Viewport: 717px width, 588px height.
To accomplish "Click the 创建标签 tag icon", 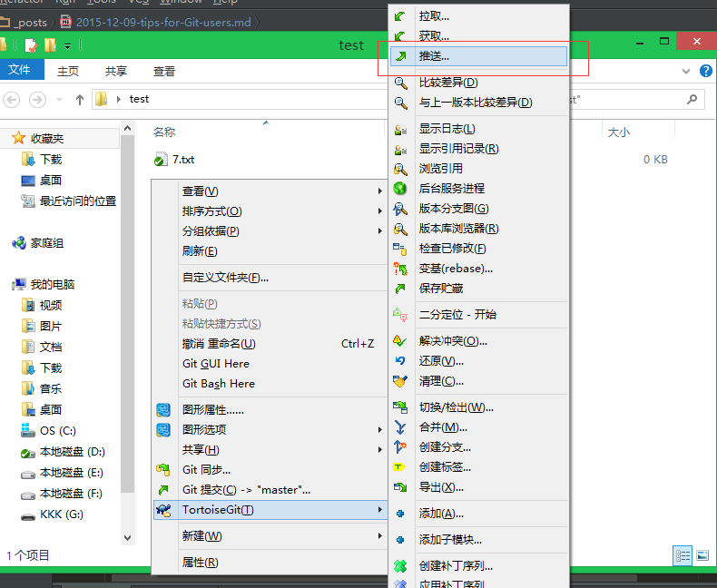I will coord(400,467).
